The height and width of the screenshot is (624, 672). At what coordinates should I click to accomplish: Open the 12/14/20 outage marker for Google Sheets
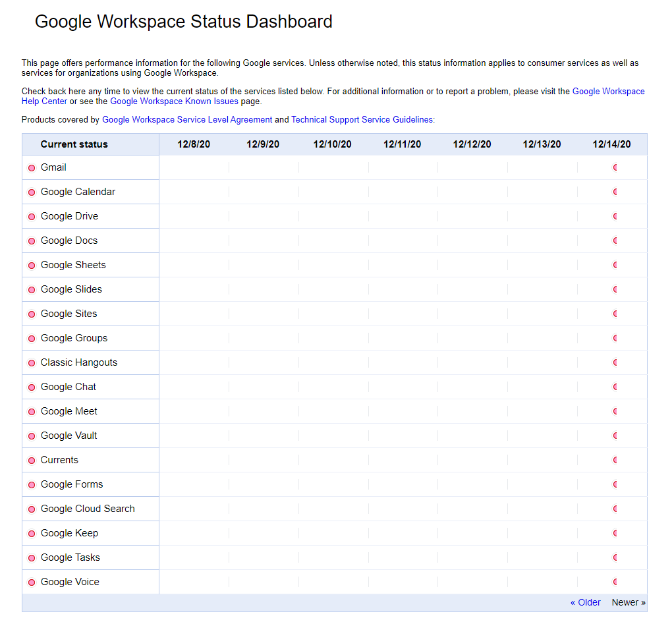coord(615,266)
